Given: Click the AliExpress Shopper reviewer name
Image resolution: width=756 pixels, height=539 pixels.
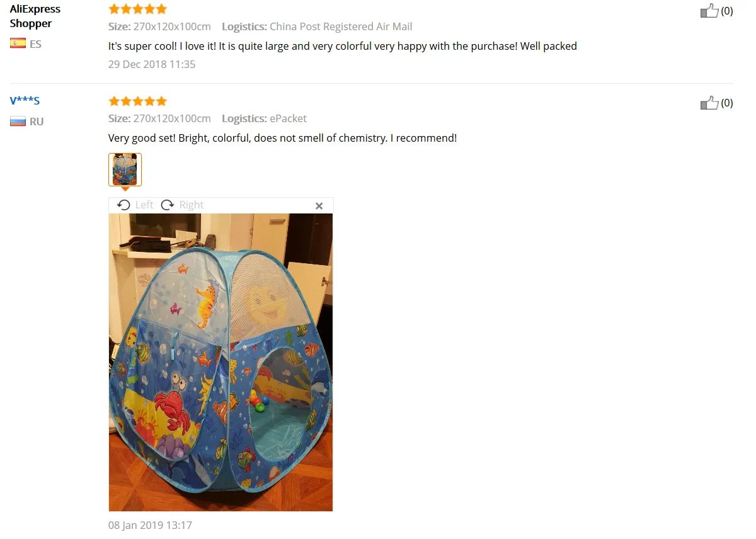Looking at the screenshot, I should coord(35,16).
